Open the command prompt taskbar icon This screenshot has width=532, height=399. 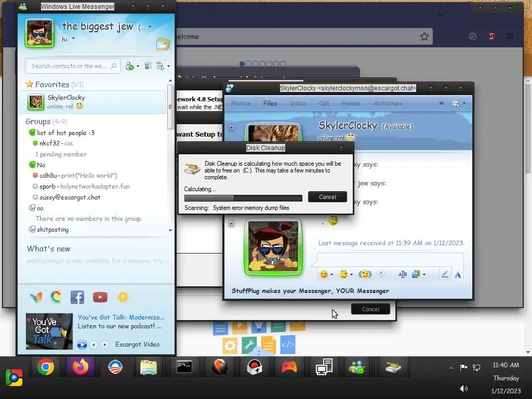point(184,367)
